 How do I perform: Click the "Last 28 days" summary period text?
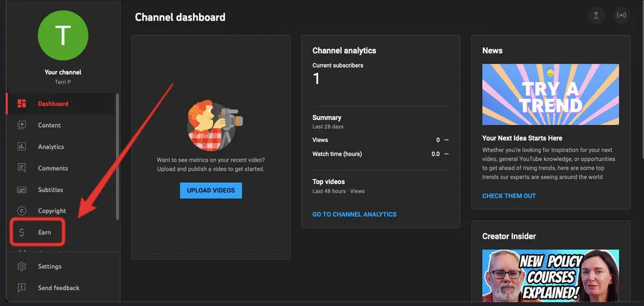tap(328, 126)
